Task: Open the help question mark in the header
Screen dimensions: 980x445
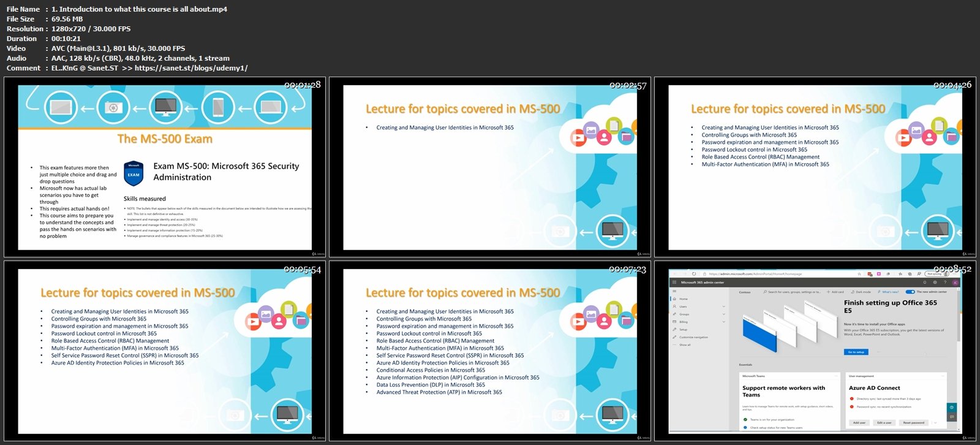Action: 945,282
